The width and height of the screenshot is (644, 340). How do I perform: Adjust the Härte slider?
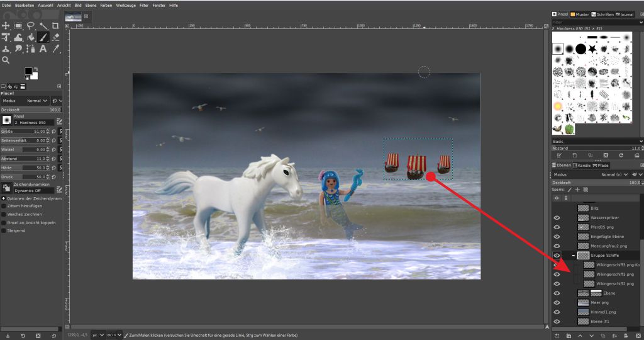25,167
